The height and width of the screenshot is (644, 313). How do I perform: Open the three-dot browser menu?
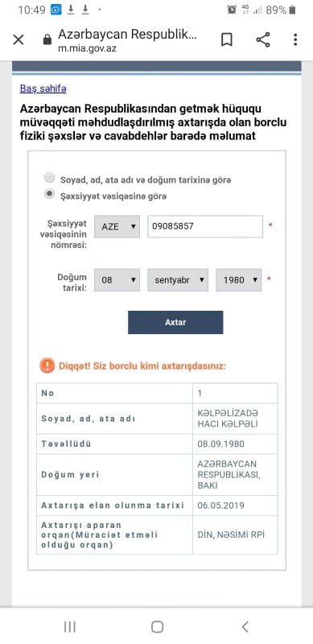pos(295,39)
